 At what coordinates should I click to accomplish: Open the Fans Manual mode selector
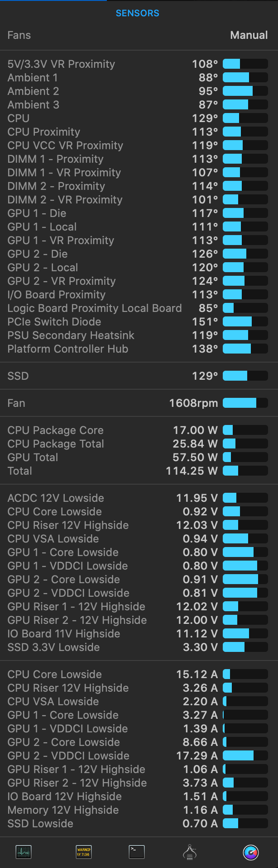249,35
